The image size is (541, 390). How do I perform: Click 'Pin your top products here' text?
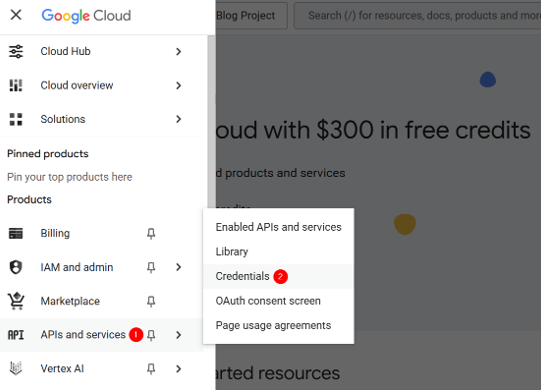click(x=70, y=177)
